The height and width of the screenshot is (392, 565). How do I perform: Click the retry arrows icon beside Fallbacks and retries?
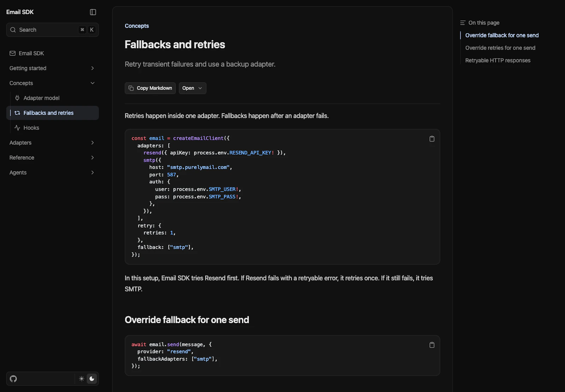tap(17, 113)
